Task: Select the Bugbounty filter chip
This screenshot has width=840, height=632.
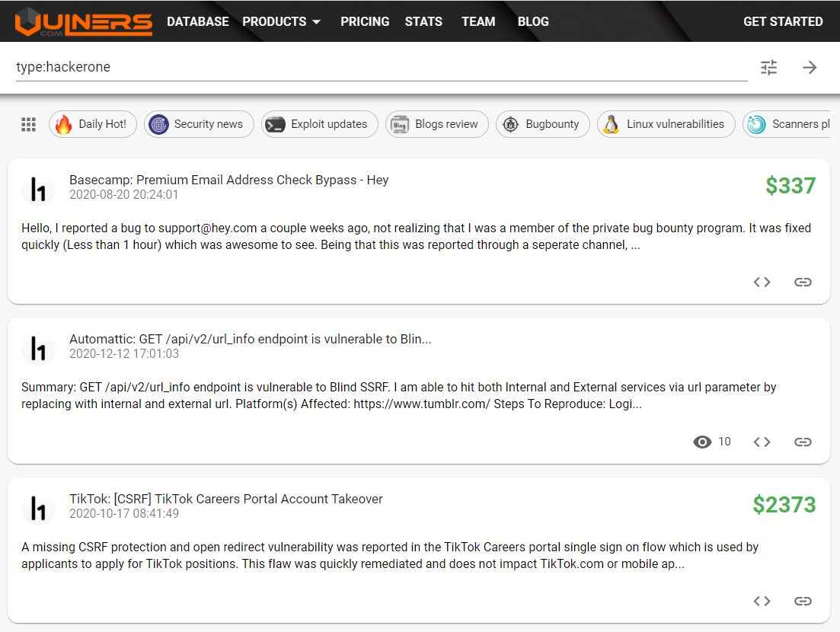Action: pyautogui.click(x=543, y=124)
